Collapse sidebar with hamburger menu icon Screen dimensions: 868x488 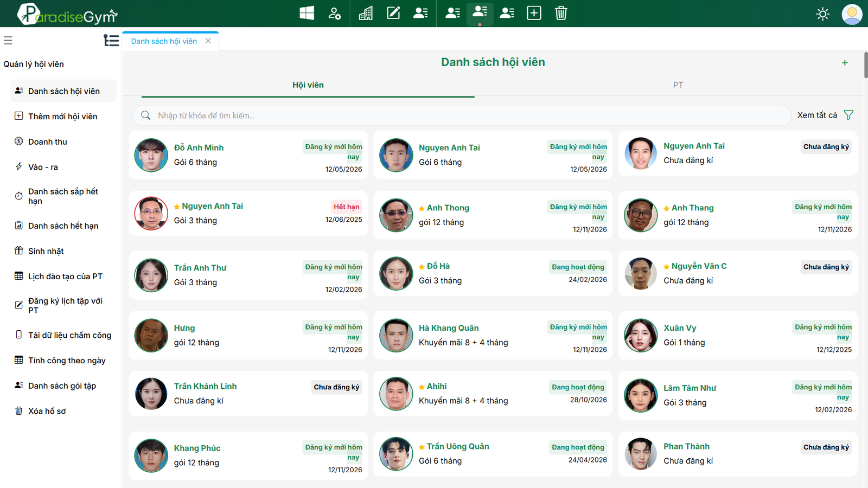click(x=8, y=40)
